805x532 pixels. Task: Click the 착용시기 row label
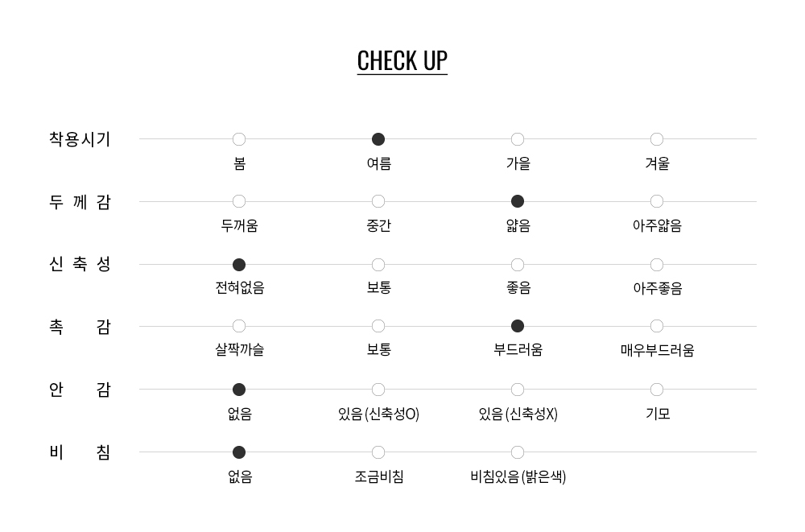(x=80, y=139)
